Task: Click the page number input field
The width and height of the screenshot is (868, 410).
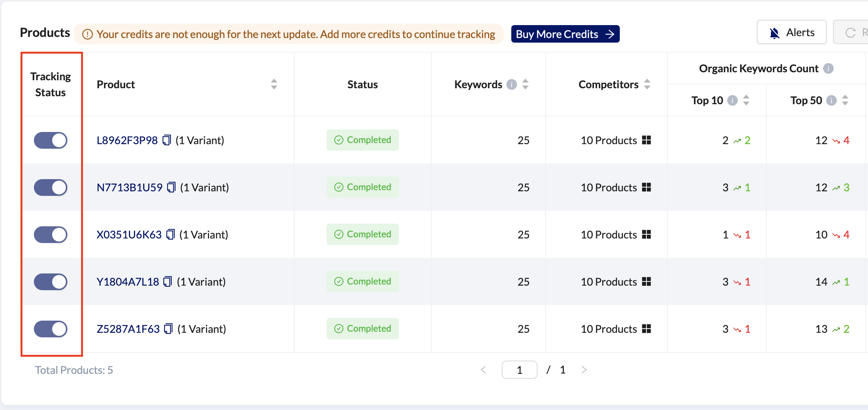Action: (519, 370)
